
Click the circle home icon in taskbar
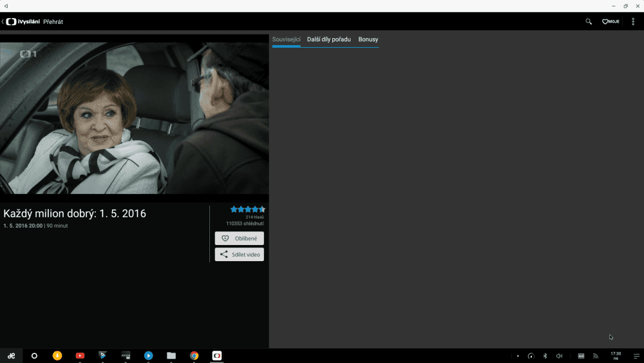coord(34,356)
